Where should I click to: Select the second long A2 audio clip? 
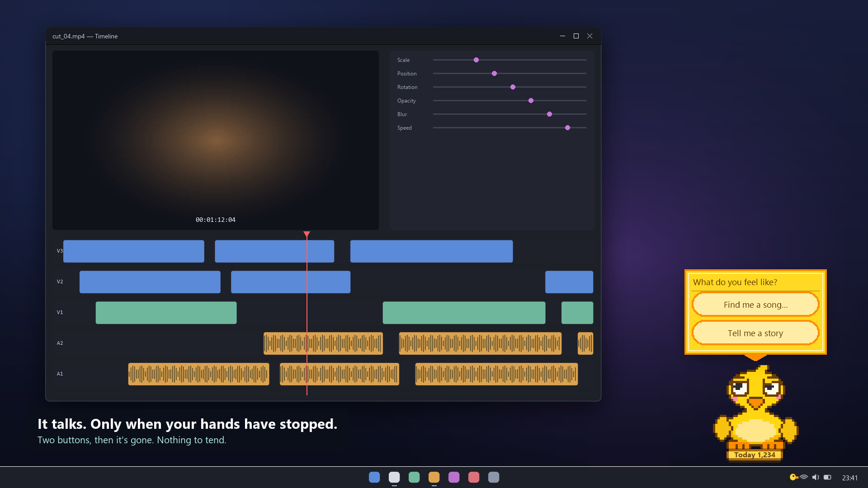[480, 343]
